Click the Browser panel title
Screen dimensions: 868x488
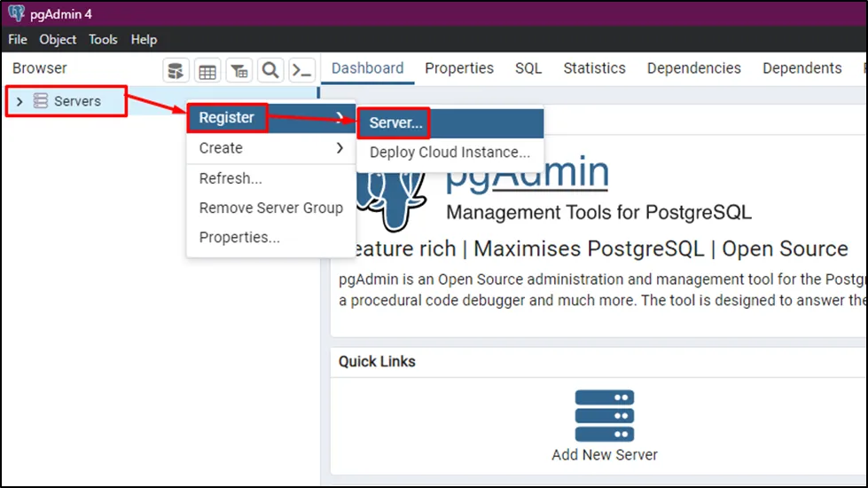pyautogui.click(x=39, y=68)
